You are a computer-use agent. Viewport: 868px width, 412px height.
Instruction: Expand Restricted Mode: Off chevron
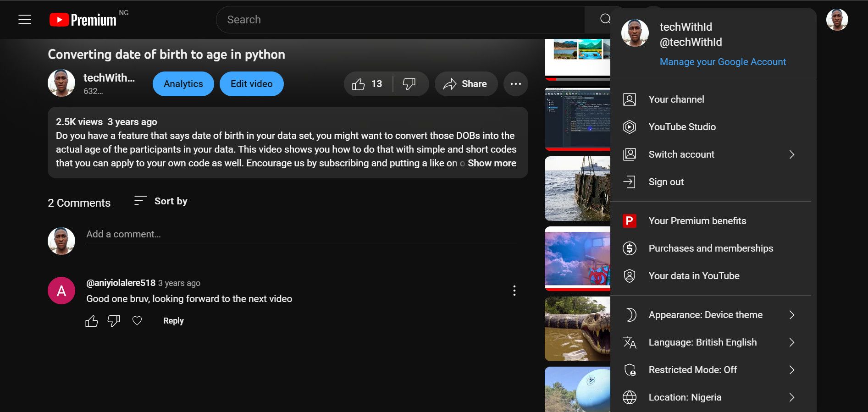[x=792, y=370]
